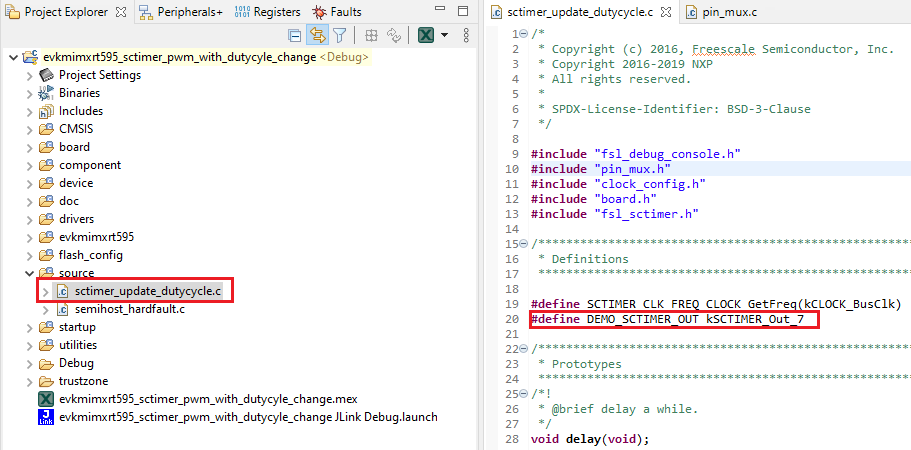Click the Project Settings item
The height and width of the screenshot is (450, 911).
99,75
